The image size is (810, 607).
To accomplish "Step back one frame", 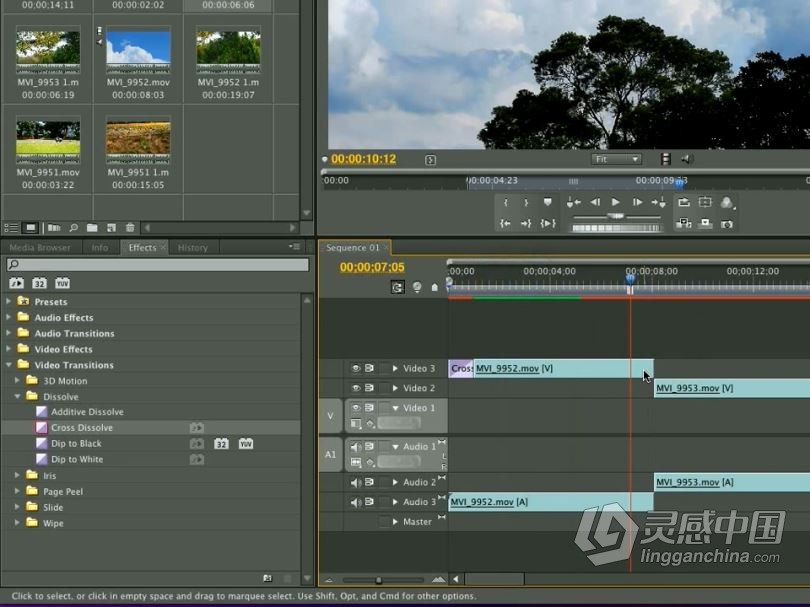I will click(595, 203).
